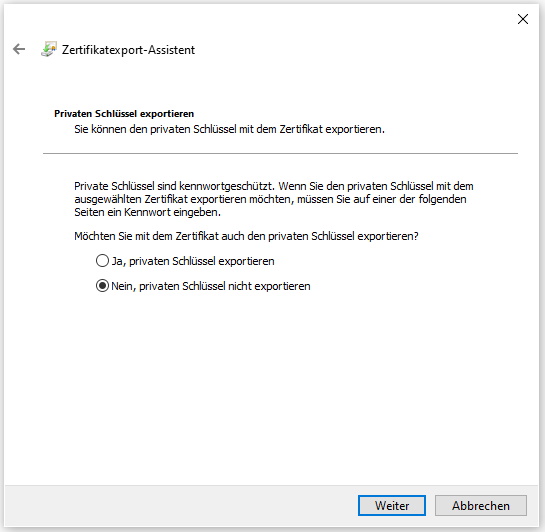Image resolution: width=545 pixels, height=532 pixels.
Task: Click the 'Nein, privaten Schlüssel nicht exportieren' label text
Action: click(211, 286)
